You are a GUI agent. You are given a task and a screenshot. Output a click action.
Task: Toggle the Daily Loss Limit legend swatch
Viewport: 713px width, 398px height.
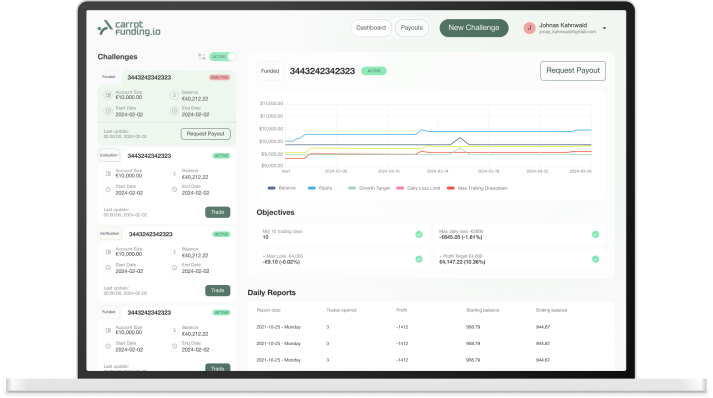[x=400, y=188]
